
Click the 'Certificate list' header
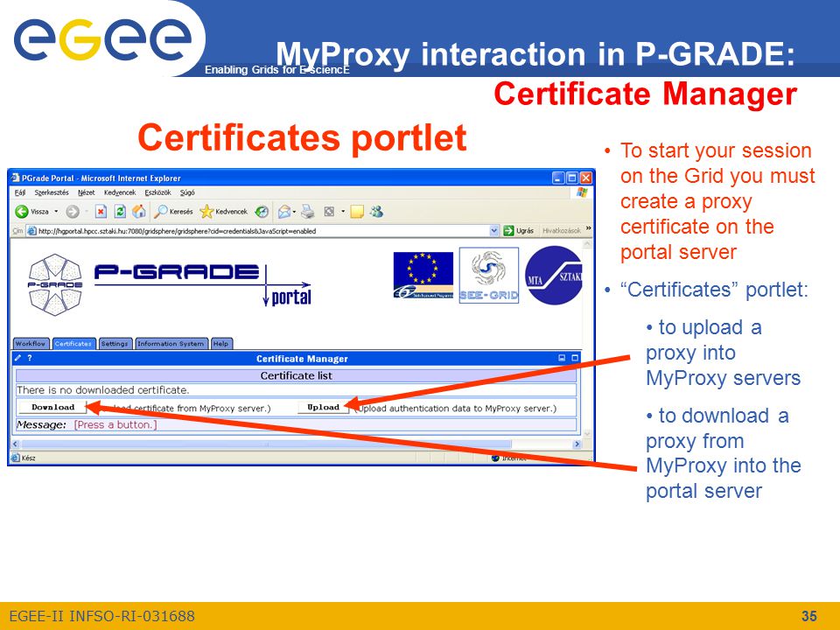[297, 375]
